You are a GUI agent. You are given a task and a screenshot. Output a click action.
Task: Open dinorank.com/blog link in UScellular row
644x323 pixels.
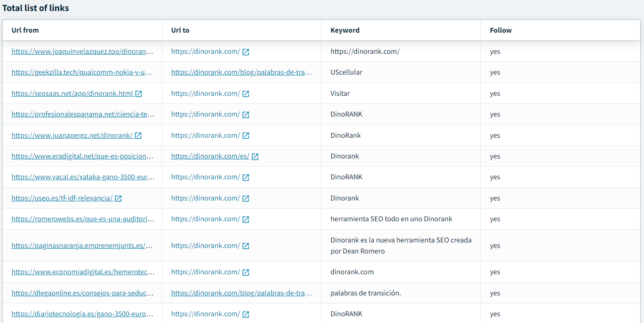pyautogui.click(x=241, y=72)
